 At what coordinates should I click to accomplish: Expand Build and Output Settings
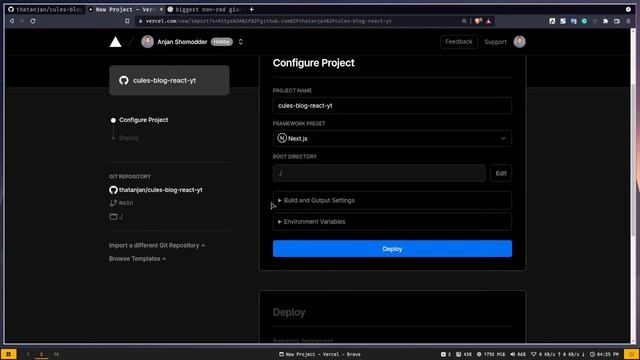coord(392,200)
